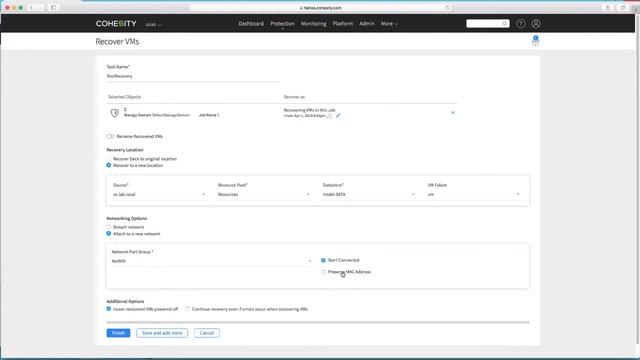Click the Task Name input field

pyautogui.click(x=193, y=76)
